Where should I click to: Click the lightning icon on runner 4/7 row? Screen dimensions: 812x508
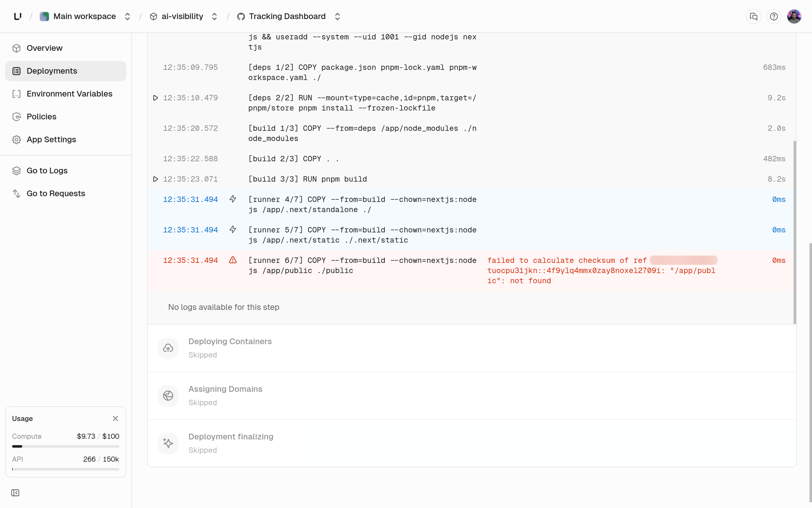click(233, 199)
